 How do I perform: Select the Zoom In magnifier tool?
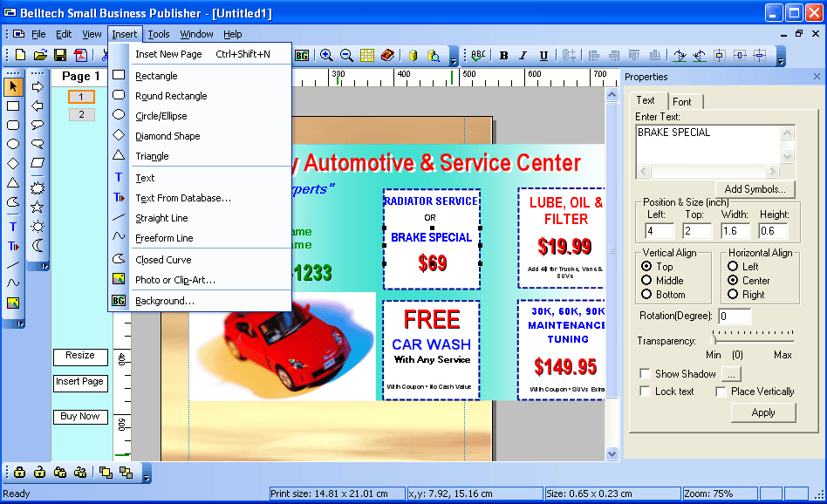(325, 55)
